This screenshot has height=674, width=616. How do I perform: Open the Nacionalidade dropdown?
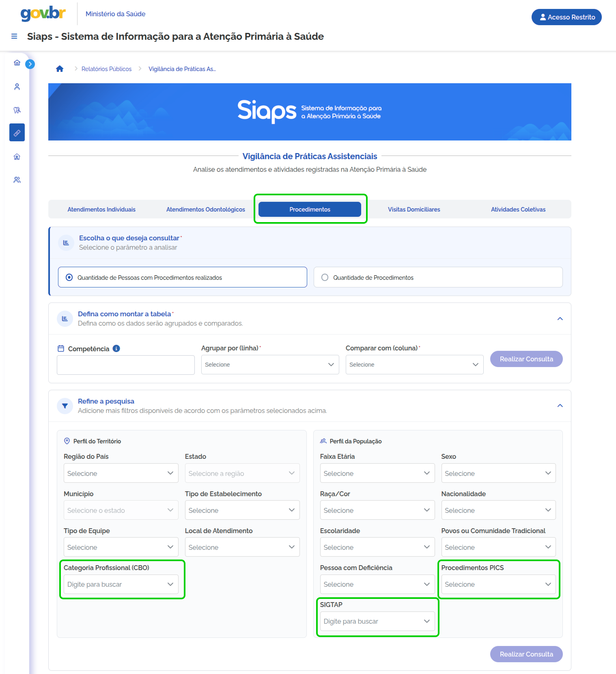(x=498, y=510)
